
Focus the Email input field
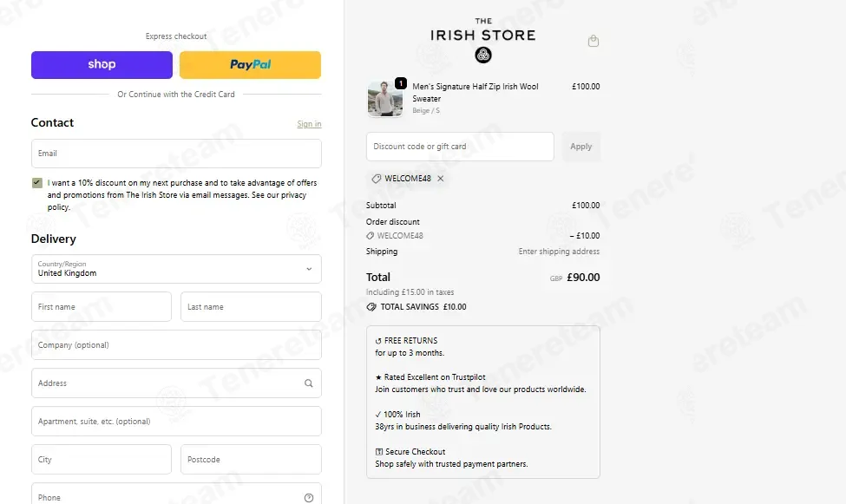(x=176, y=154)
